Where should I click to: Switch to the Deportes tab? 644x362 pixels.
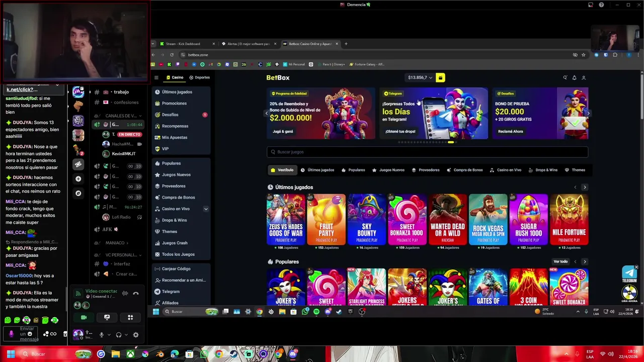pos(199,77)
